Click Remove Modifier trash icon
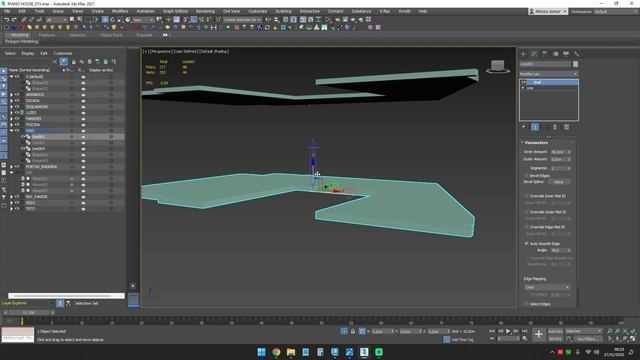This screenshot has width=640, height=360. coord(555,127)
